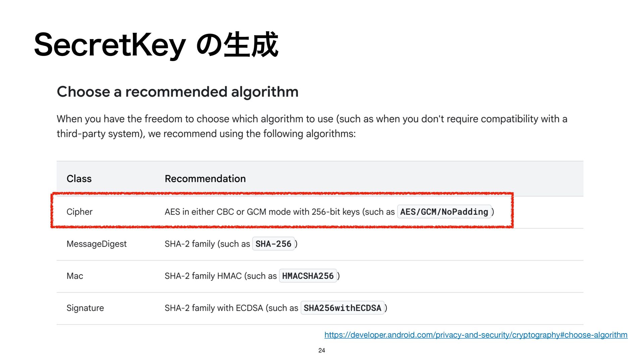Select the Signature class cell
The width and height of the screenshot is (644, 362).
click(x=85, y=308)
